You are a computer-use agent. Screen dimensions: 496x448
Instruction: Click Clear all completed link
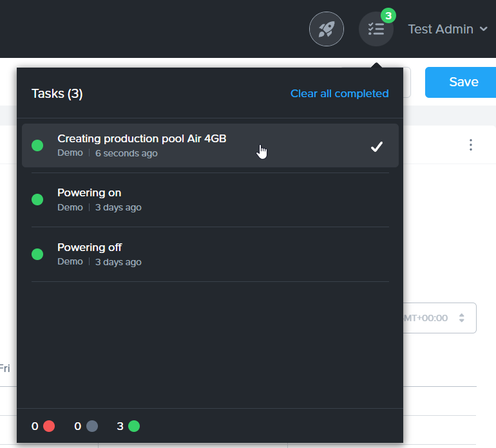[x=339, y=93]
